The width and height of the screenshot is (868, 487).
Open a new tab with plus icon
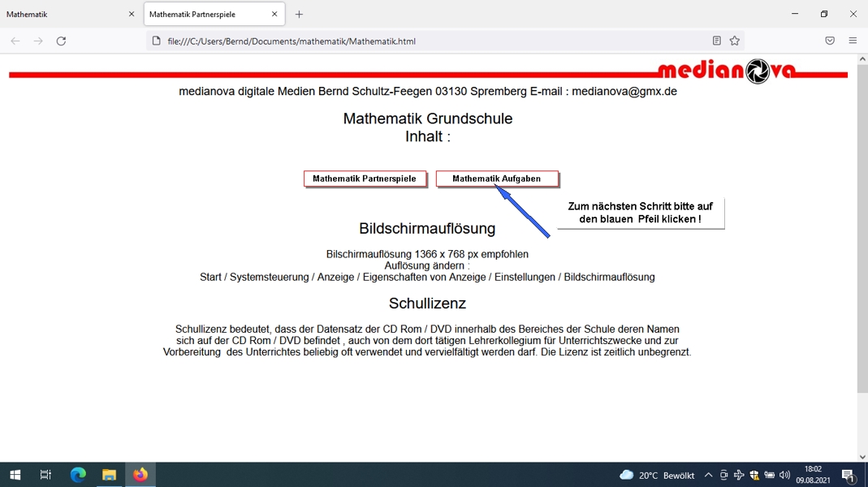299,15
